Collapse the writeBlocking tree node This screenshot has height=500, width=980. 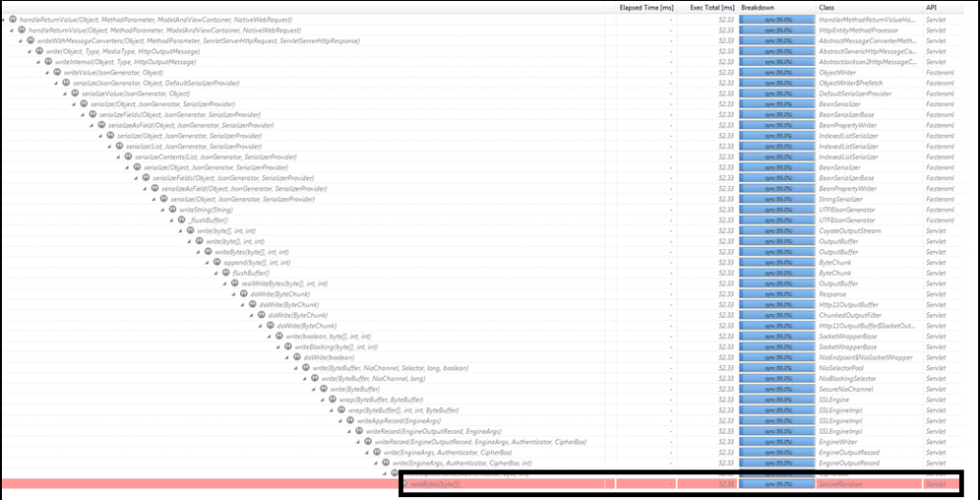tap(278, 347)
